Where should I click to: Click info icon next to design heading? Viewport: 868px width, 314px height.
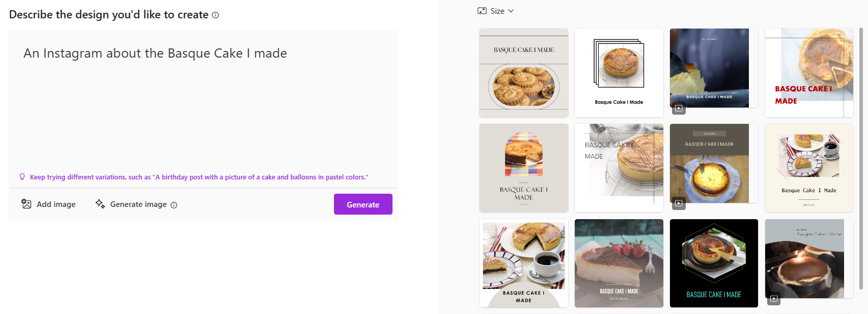(215, 15)
